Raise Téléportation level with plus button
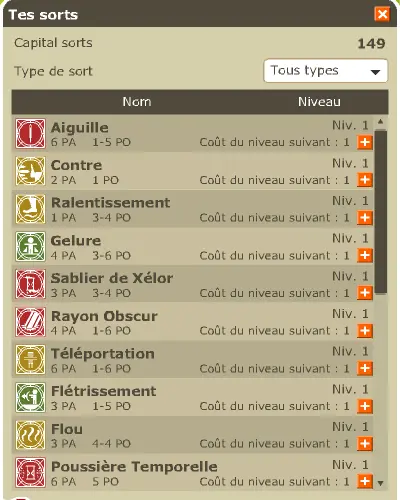The width and height of the screenshot is (400, 500). coord(365,368)
